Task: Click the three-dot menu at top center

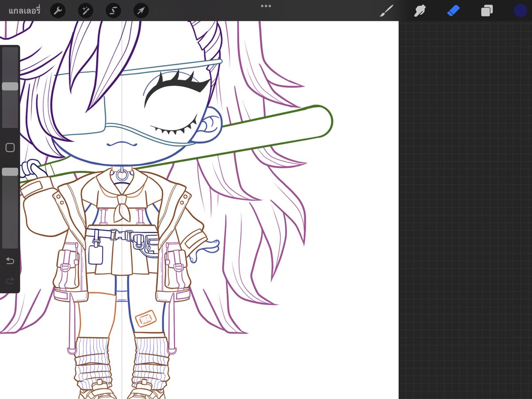Action: click(x=266, y=6)
